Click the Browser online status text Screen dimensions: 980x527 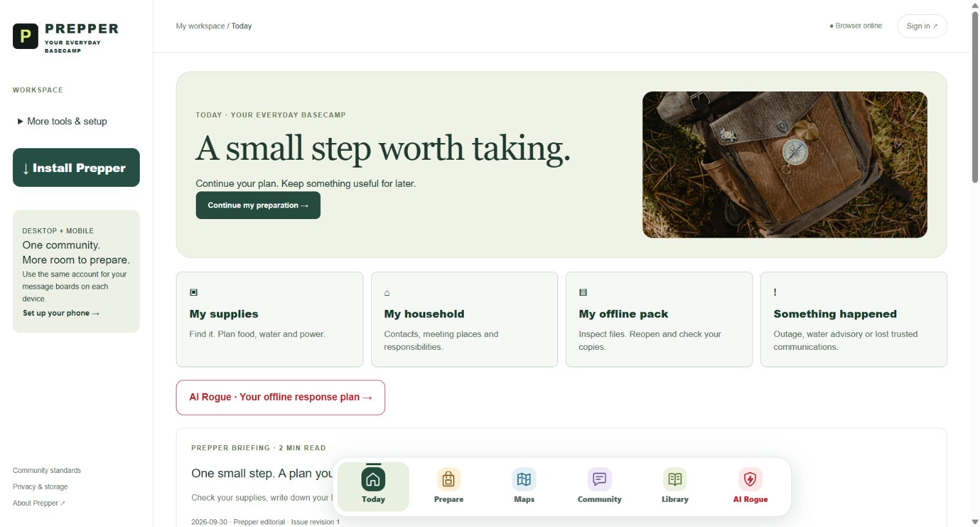[856, 26]
